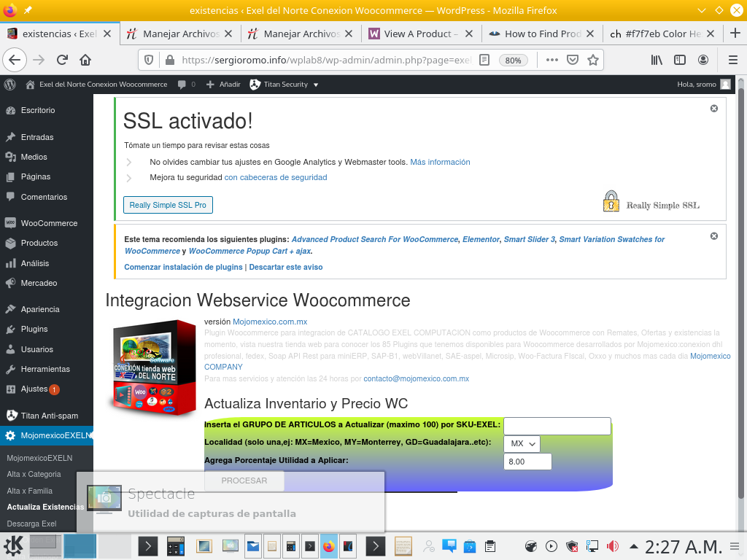
Task: Open Titan Anti-spam menu
Action: [49, 416]
